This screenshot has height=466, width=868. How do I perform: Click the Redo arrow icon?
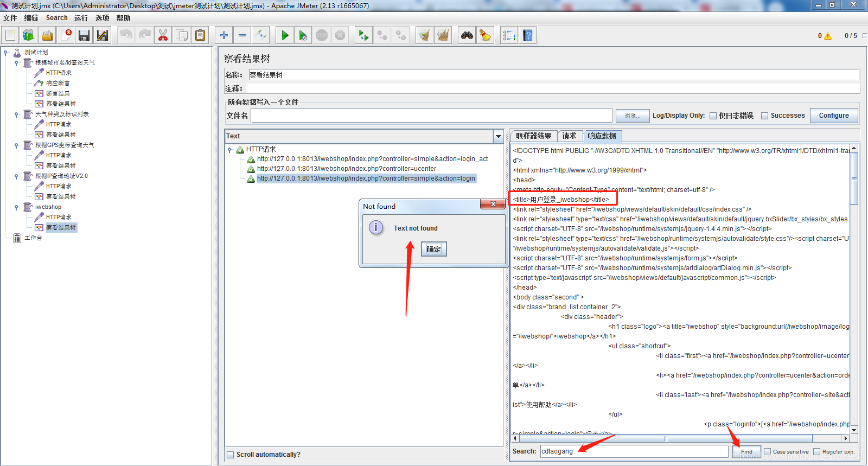(x=144, y=36)
